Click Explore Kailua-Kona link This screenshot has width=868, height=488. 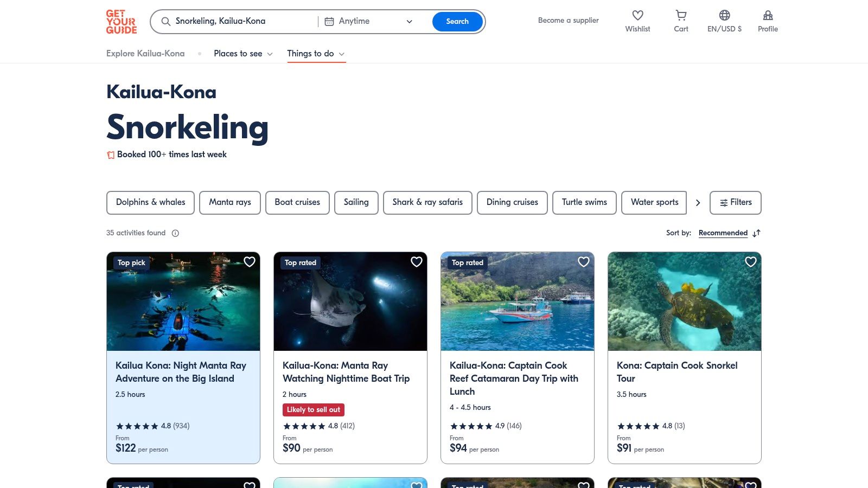tap(145, 54)
